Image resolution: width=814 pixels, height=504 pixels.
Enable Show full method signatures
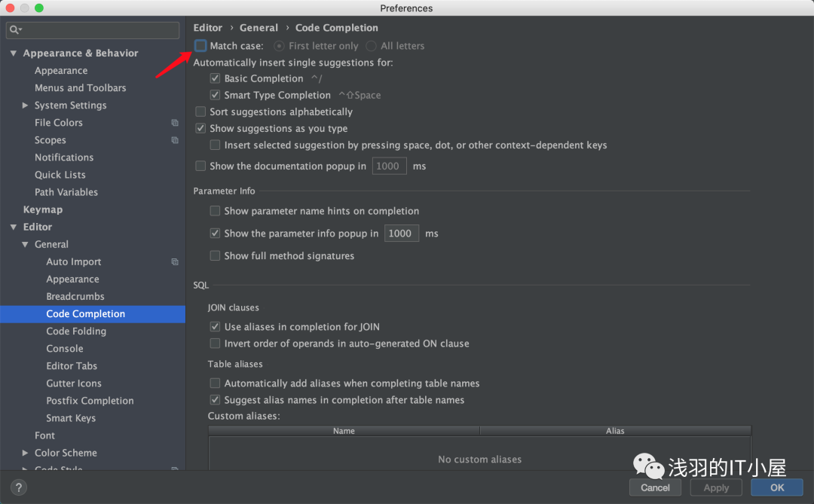(x=215, y=256)
